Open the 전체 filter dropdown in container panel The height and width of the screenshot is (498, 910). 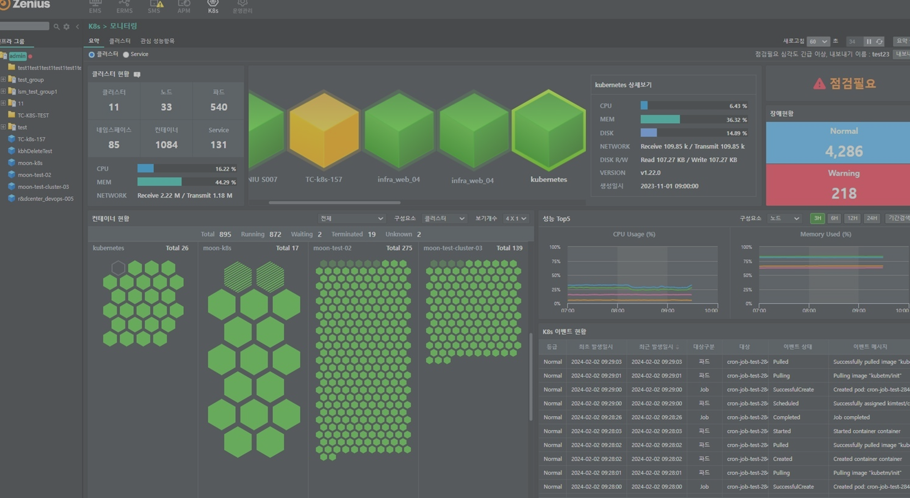pyautogui.click(x=351, y=218)
